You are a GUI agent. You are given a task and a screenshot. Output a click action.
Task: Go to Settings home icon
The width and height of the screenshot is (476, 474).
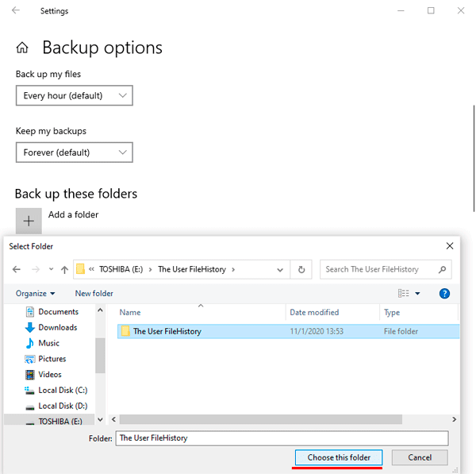[x=22, y=48]
